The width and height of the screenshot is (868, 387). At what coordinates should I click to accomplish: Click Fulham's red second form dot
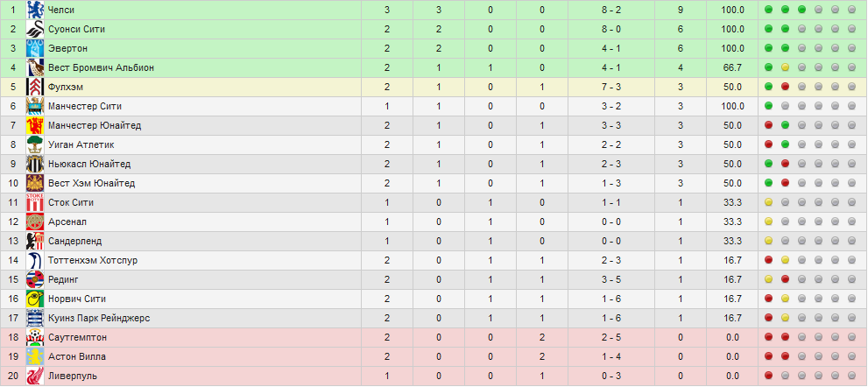pos(785,87)
